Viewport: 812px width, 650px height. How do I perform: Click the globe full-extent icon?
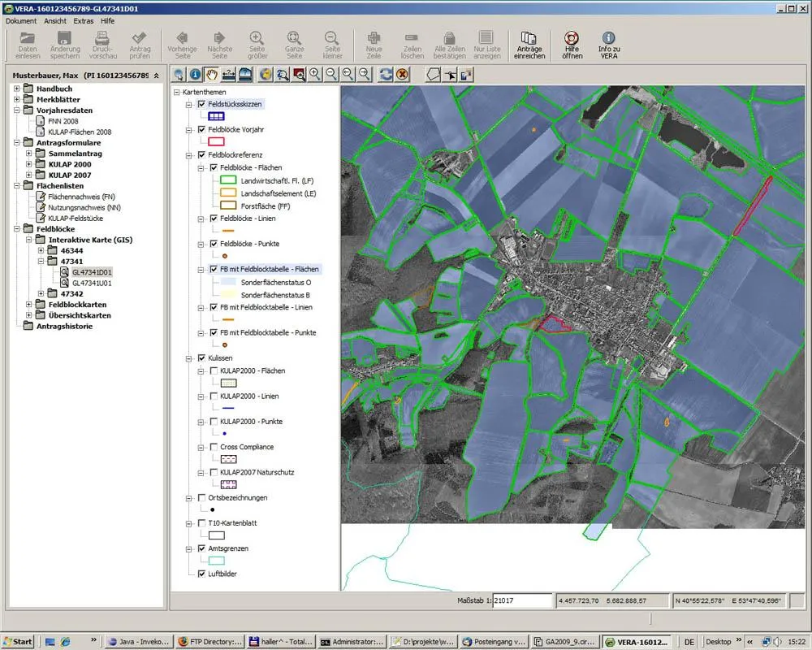click(266, 75)
